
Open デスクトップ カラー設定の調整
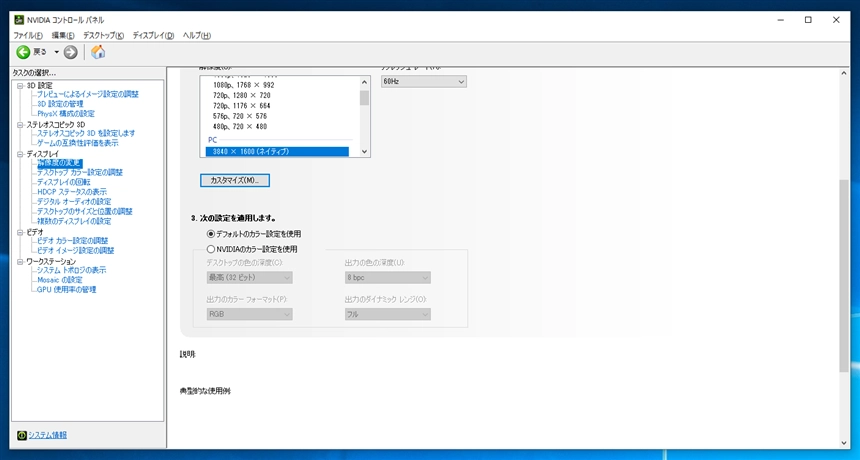tap(80, 172)
